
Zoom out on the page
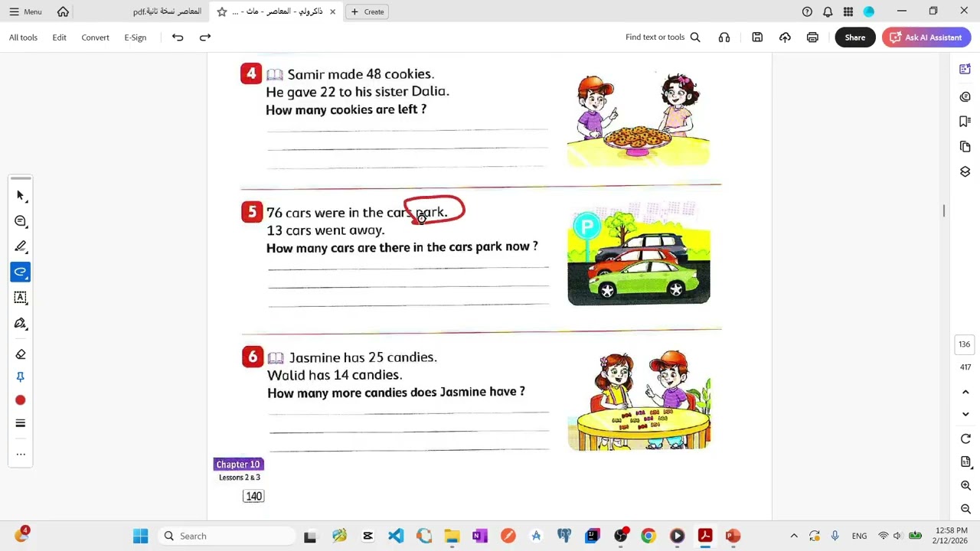[965, 510]
